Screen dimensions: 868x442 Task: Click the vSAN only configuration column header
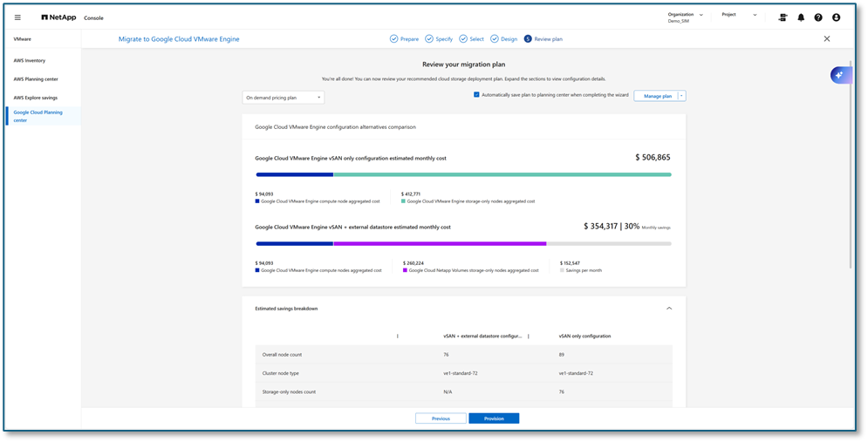click(x=585, y=336)
